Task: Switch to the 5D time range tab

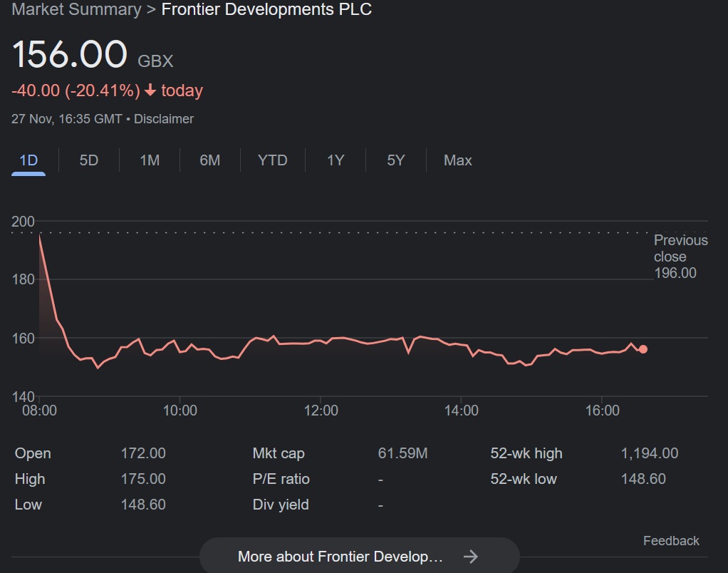Action: [x=88, y=160]
